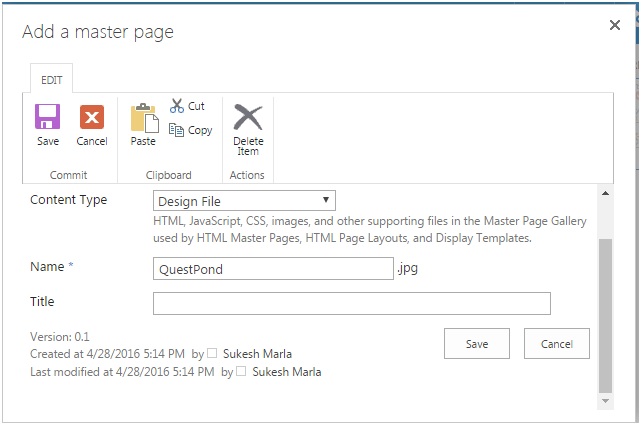Click the scrollbar up arrow
This screenshot has width=641, height=425.
click(x=605, y=193)
